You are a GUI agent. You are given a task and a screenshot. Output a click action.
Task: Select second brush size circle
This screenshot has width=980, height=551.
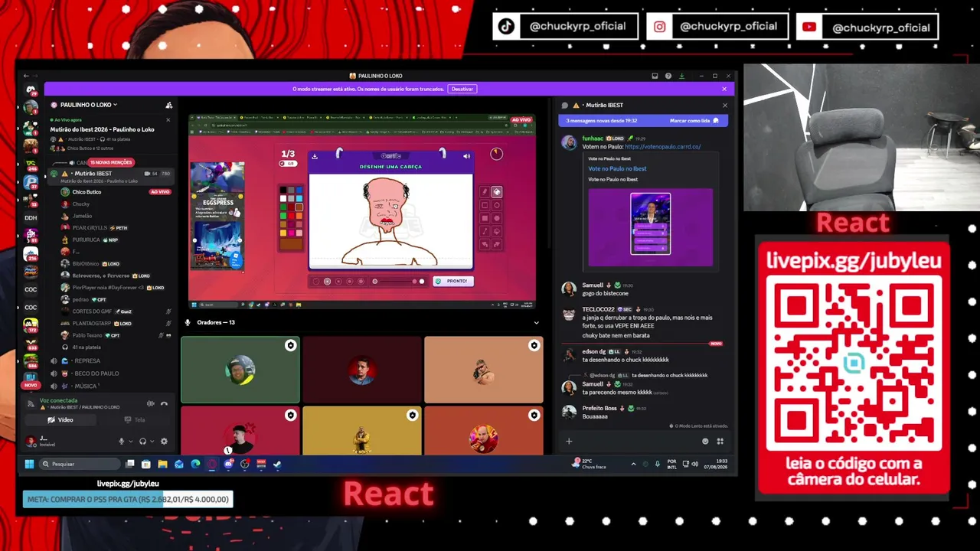(x=327, y=281)
